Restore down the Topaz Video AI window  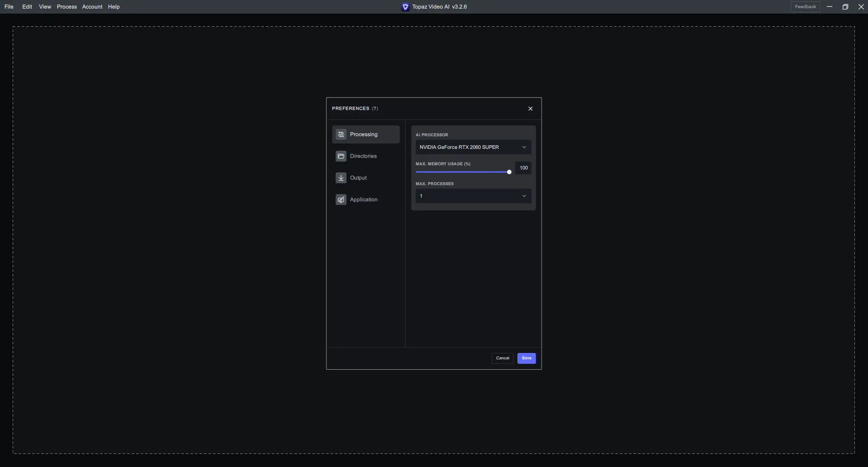point(845,7)
